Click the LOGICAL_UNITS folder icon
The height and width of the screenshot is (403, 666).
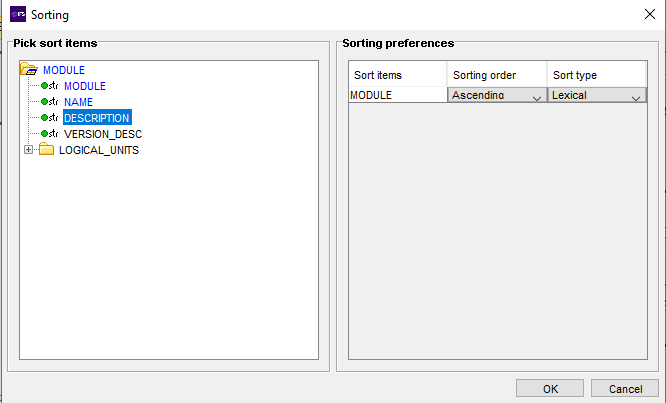(x=46, y=149)
